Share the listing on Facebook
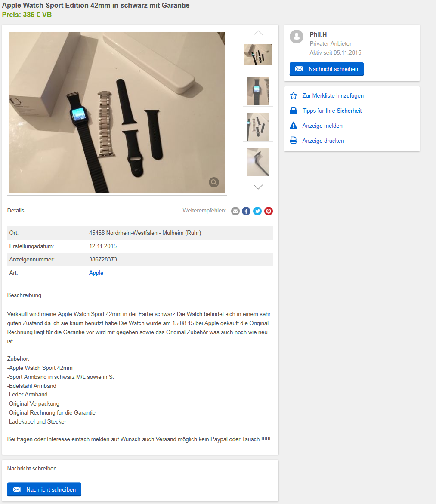This screenshot has height=504, width=436. [246, 211]
